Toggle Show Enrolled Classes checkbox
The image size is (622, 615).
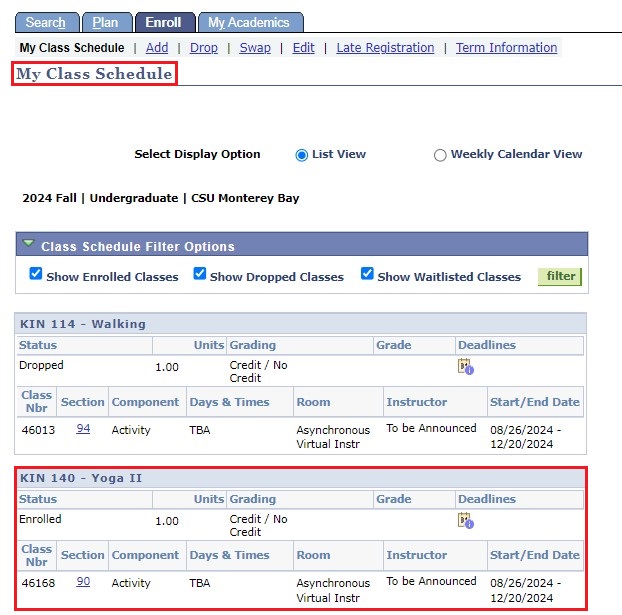click(x=36, y=275)
